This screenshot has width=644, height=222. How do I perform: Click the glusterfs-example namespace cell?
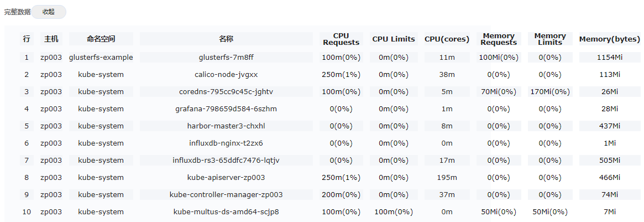pos(101,57)
